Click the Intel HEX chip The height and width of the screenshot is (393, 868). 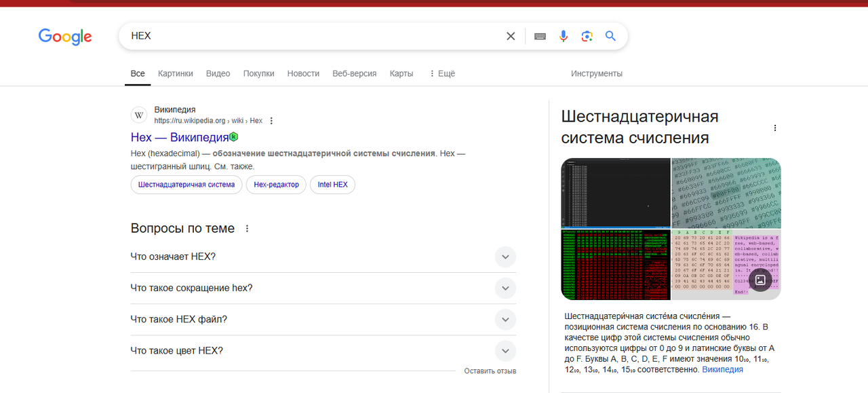click(332, 185)
